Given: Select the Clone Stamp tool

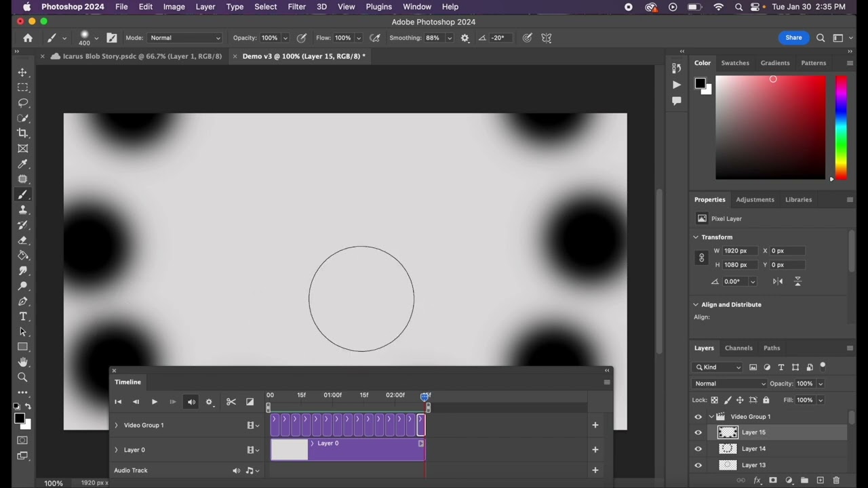Looking at the screenshot, I should point(23,210).
